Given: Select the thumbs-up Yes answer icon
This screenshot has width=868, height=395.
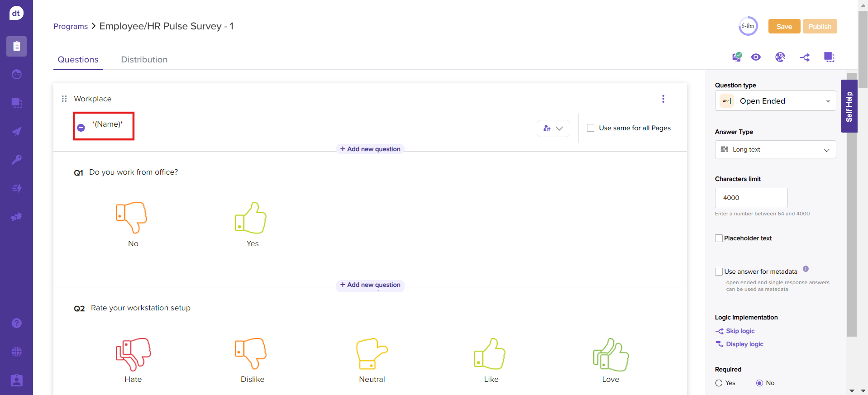Looking at the screenshot, I should tap(251, 218).
